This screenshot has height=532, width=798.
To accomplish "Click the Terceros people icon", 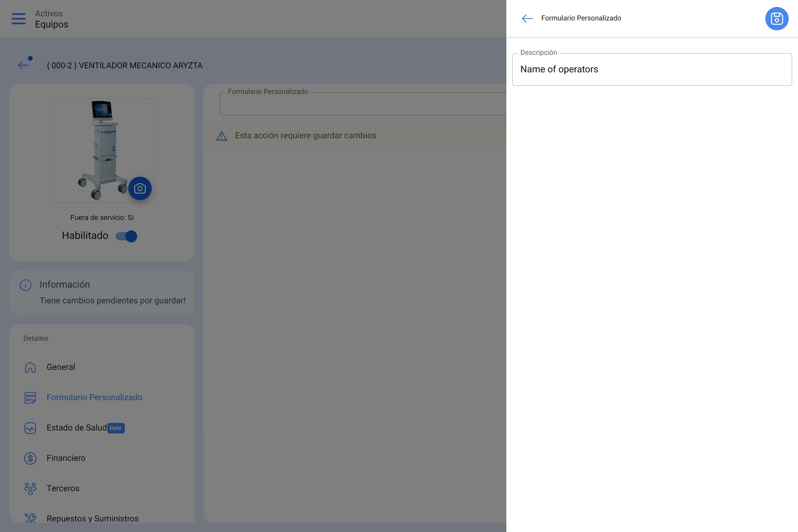I will [x=30, y=489].
